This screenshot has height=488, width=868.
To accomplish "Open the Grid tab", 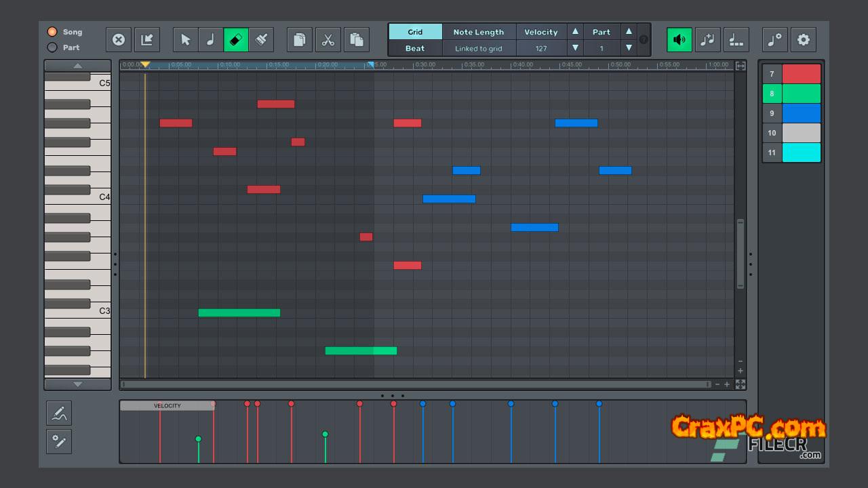I will coord(415,32).
